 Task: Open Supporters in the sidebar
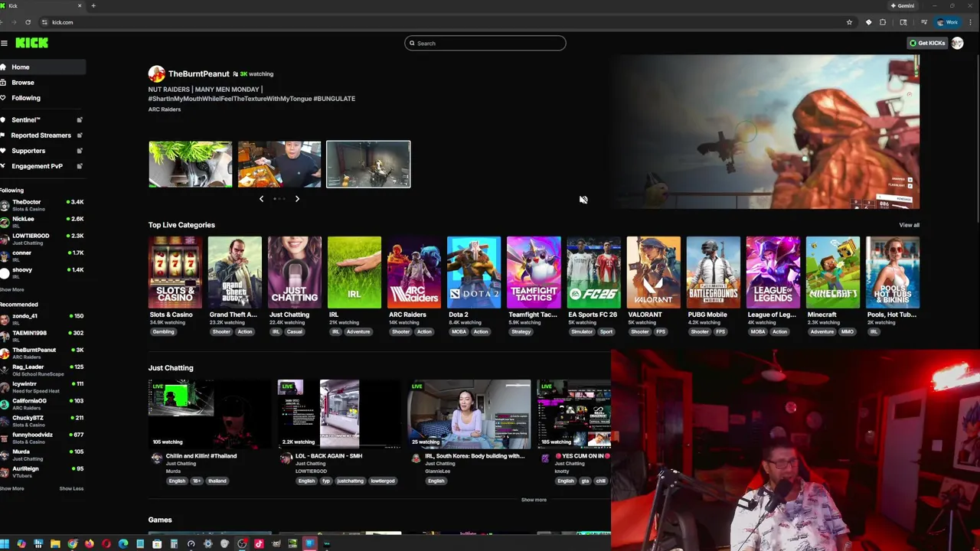pos(28,151)
